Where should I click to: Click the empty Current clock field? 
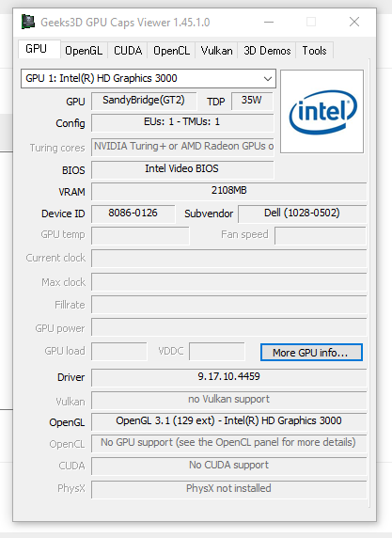click(x=228, y=259)
